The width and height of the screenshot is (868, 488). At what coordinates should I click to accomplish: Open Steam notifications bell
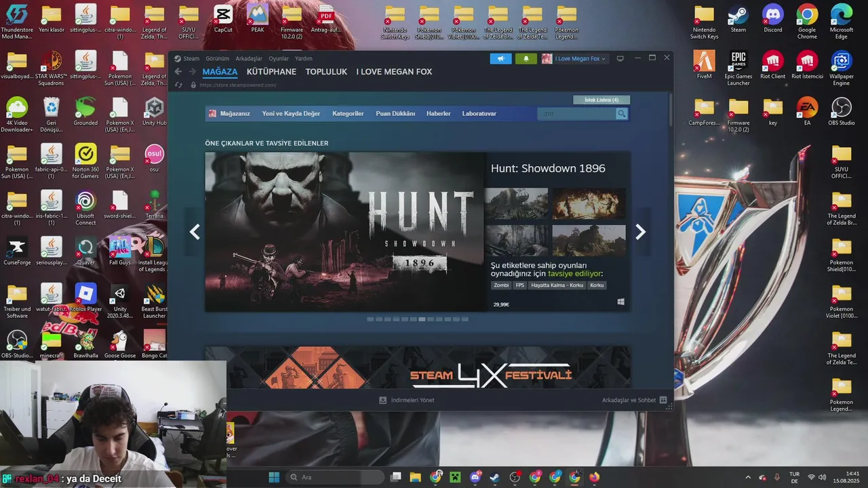[526, 59]
